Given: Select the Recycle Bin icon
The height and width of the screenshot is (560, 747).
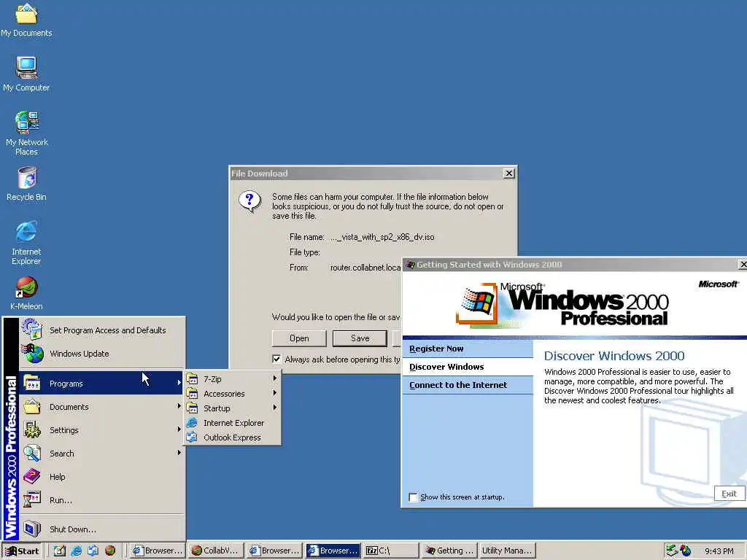Looking at the screenshot, I should (27, 183).
